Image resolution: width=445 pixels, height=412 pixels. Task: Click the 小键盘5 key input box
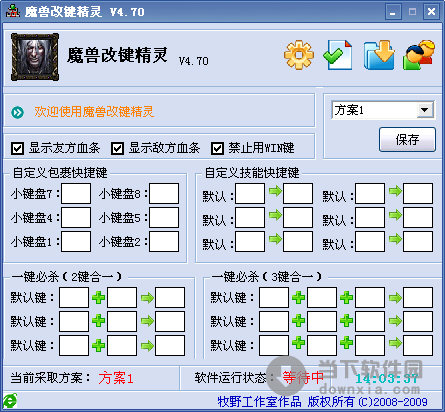click(164, 217)
